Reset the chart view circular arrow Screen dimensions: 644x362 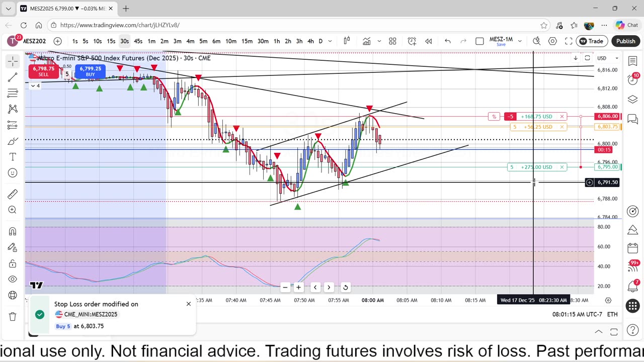point(345,287)
